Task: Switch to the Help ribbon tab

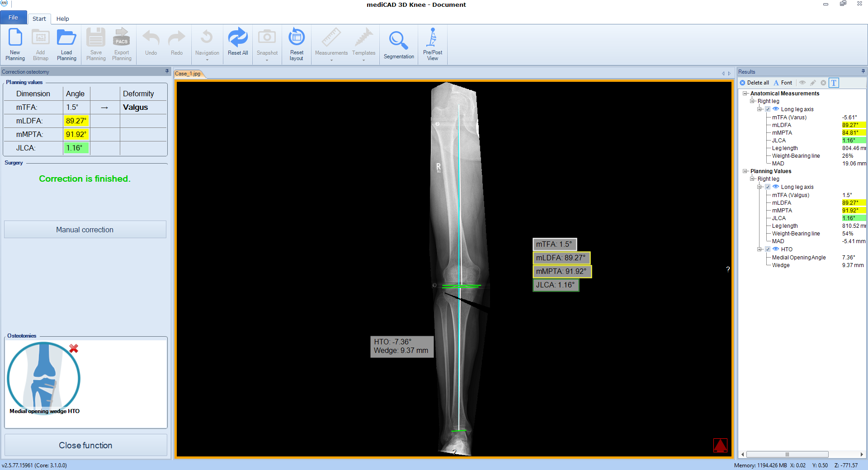Action: (62, 19)
